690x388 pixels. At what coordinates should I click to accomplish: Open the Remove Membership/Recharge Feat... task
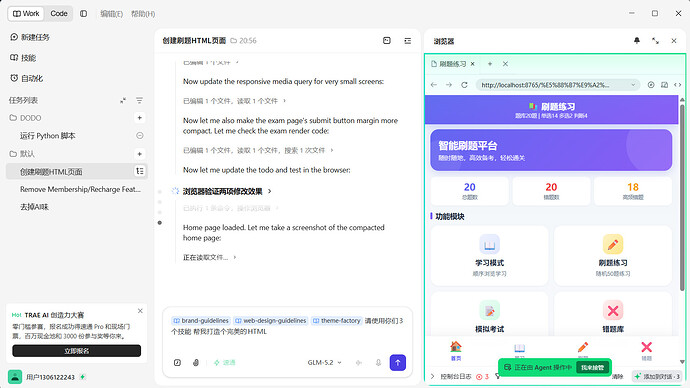[x=80, y=189]
